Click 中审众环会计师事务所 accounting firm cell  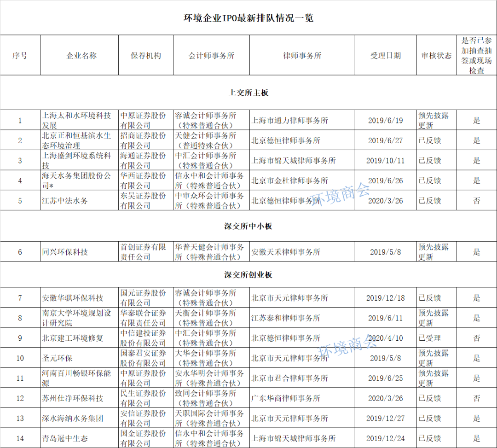pyautogui.click(x=211, y=200)
